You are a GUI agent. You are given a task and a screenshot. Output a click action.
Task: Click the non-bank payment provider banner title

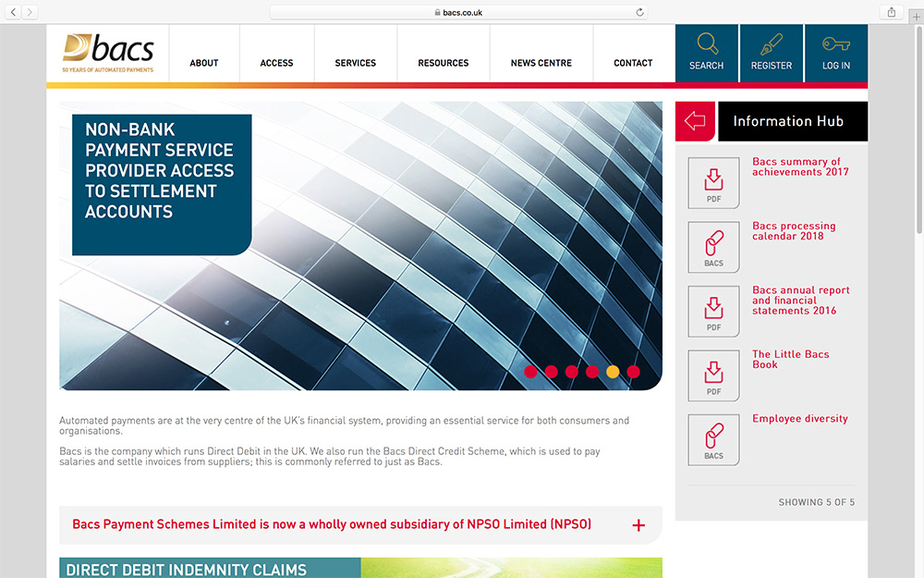(159, 170)
